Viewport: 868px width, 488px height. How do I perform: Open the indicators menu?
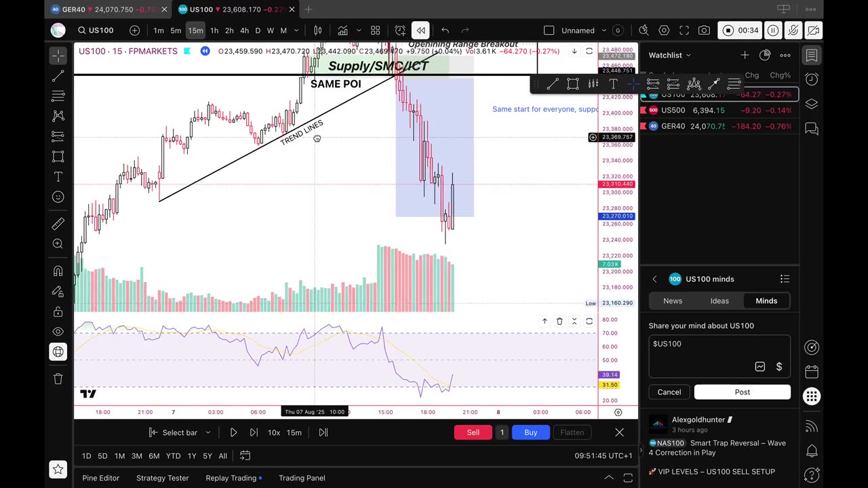[x=343, y=30]
